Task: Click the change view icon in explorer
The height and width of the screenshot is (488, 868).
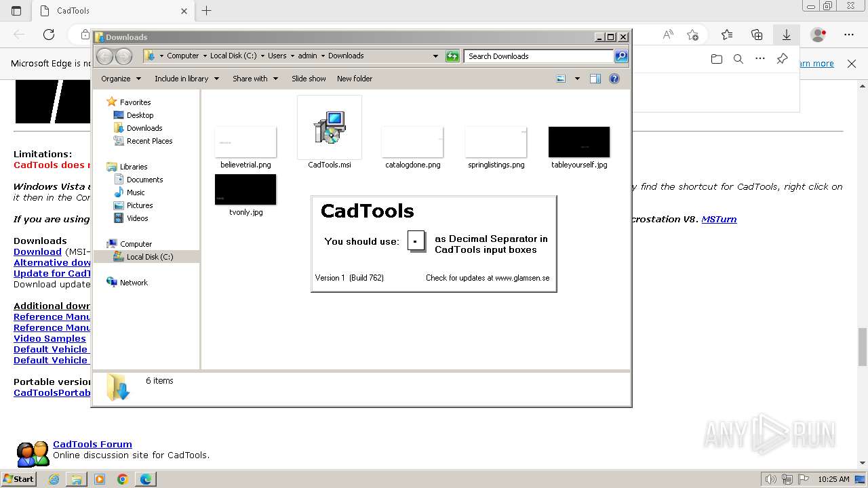Action: 561,79
